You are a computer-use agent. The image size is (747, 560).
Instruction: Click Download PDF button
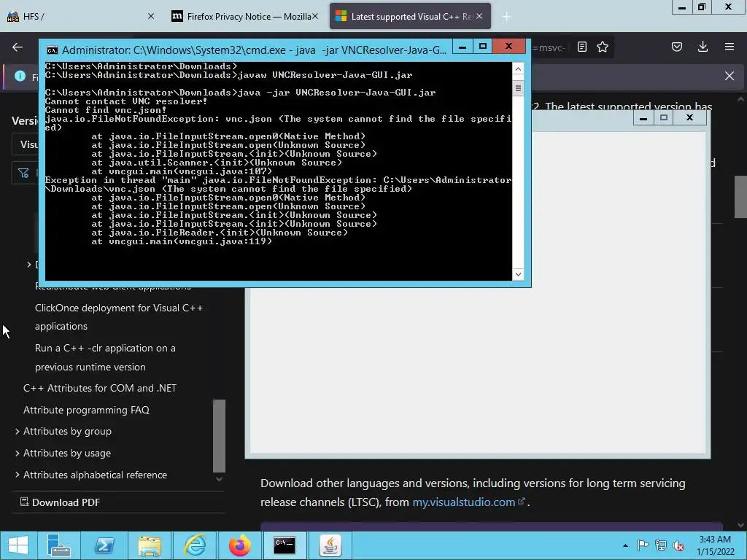[60, 502]
